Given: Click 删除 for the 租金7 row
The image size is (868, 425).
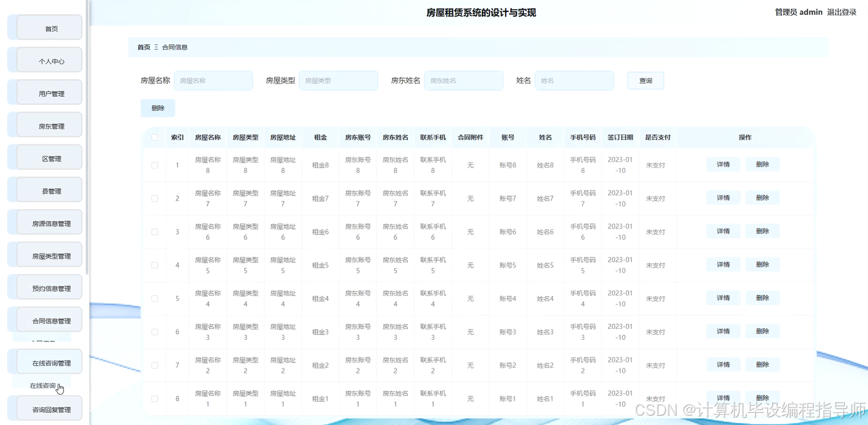Looking at the screenshot, I should 762,198.
